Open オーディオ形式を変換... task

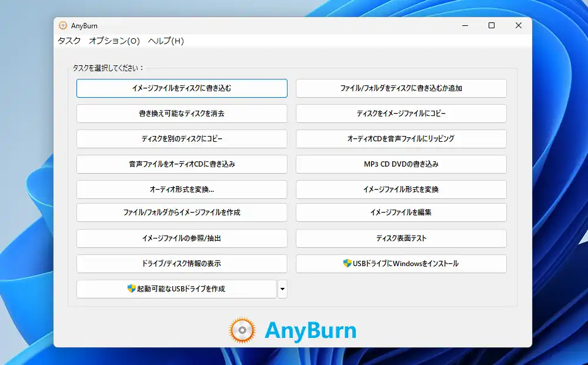[x=182, y=190]
